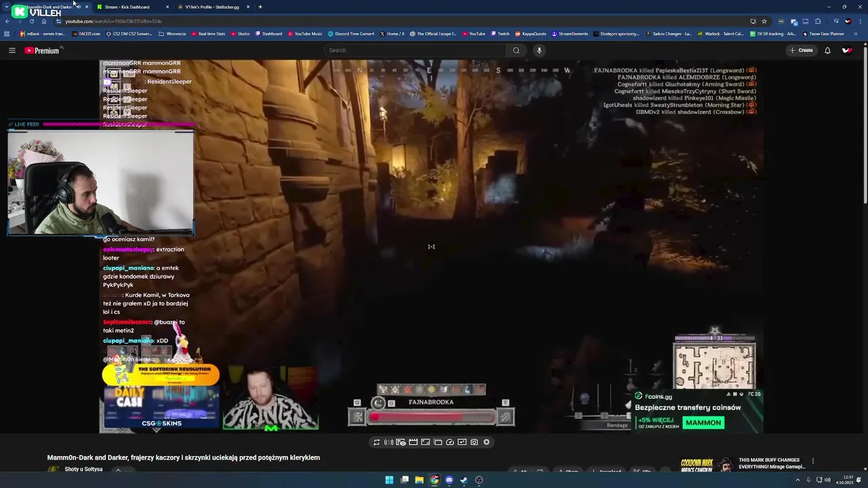The height and width of the screenshot is (488, 868).
Task: Open Warlock - Talent Cal bookmark
Action: [721, 34]
